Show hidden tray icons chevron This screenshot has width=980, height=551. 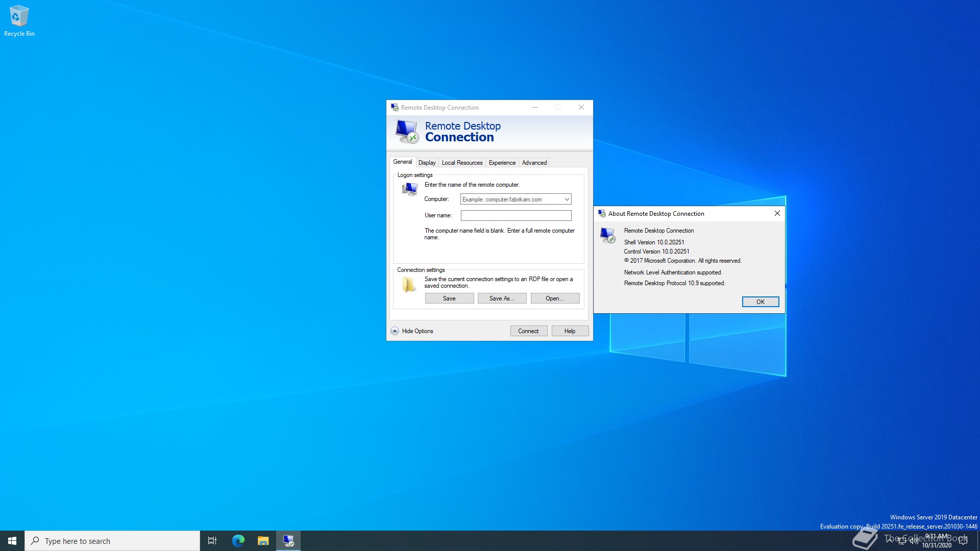point(890,540)
